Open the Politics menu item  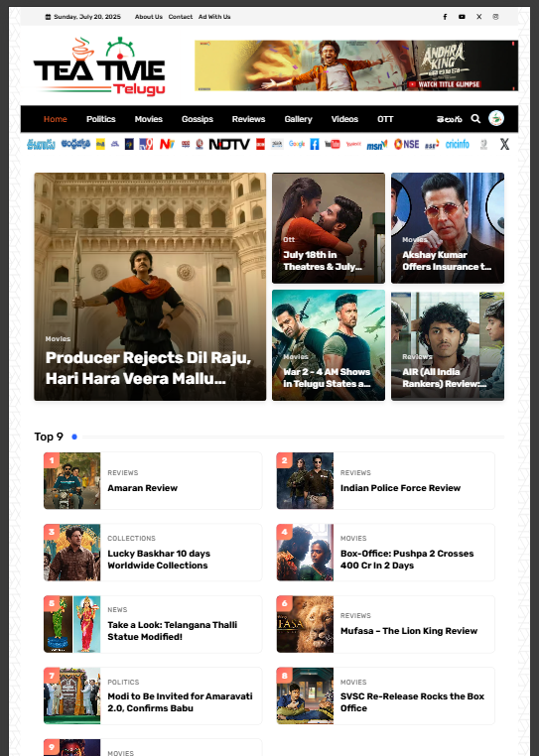pyautogui.click(x=101, y=119)
